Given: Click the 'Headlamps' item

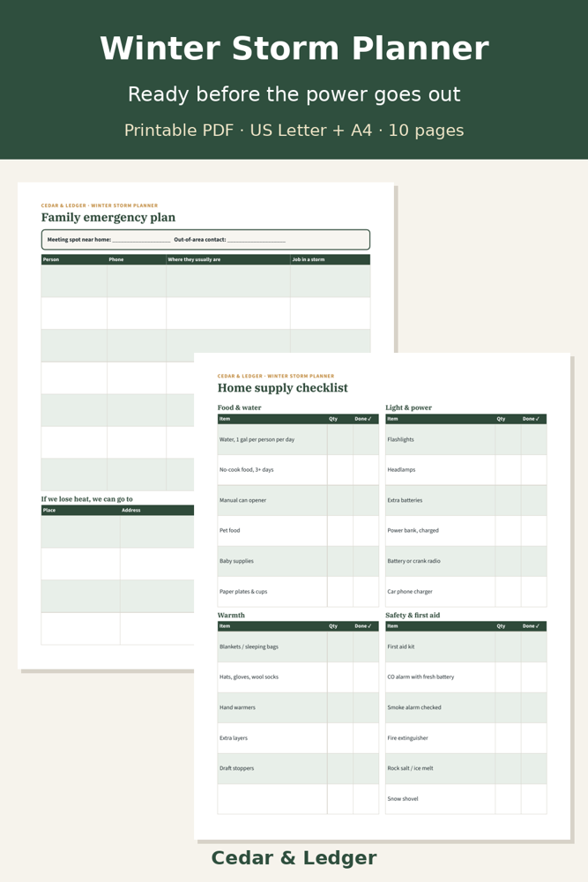Looking at the screenshot, I should [x=401, y=470].
